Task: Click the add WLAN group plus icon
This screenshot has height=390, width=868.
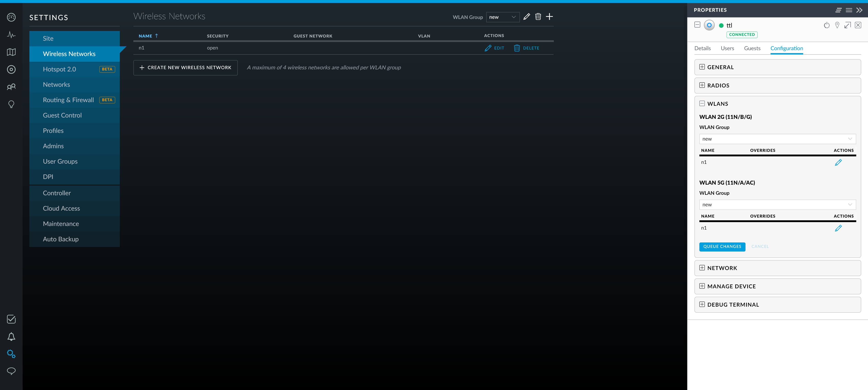Action: (549, 17)
